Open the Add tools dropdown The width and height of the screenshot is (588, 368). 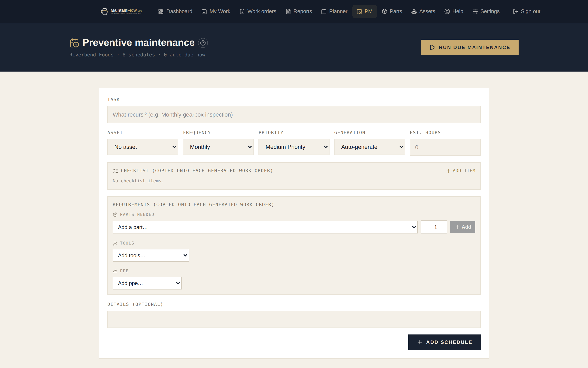(151, 255)
